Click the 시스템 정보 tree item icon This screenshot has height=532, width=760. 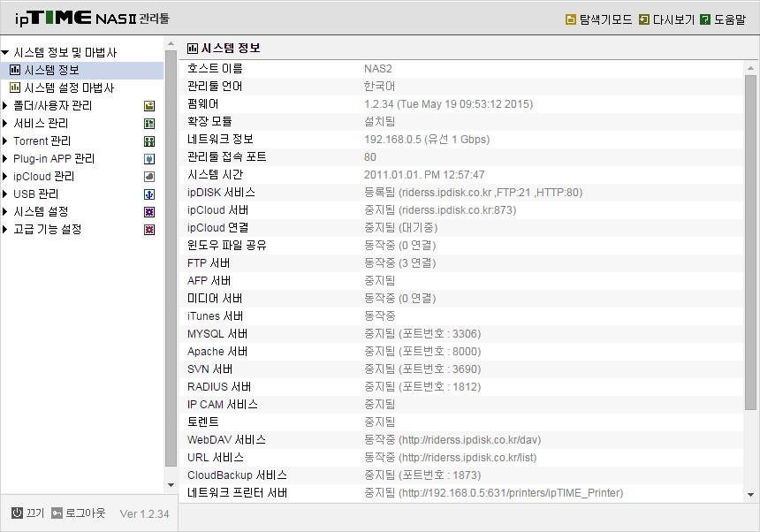15,70
